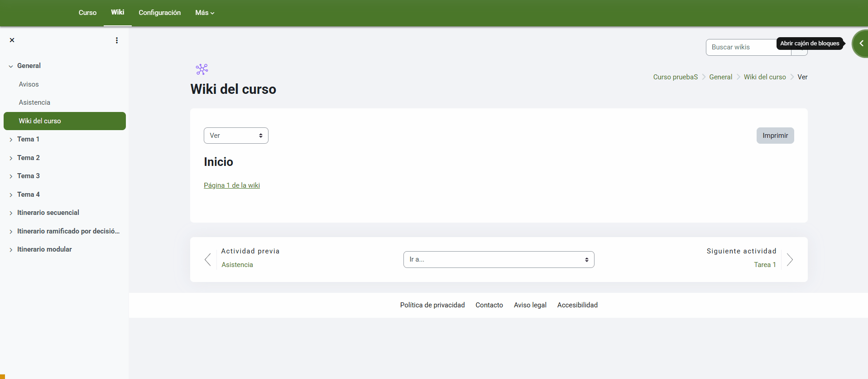
Task: Collapse the General section
Action: (11, 66)
